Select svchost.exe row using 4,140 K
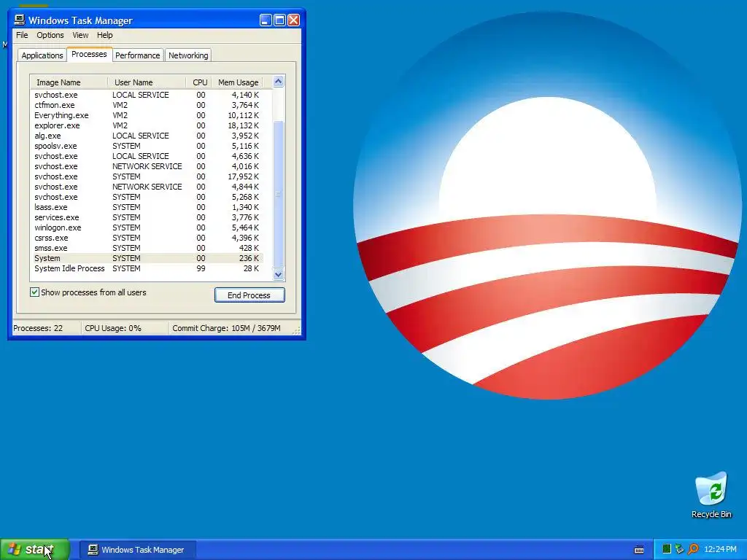The width and height of the screenshot is (747, 560). 147,95
